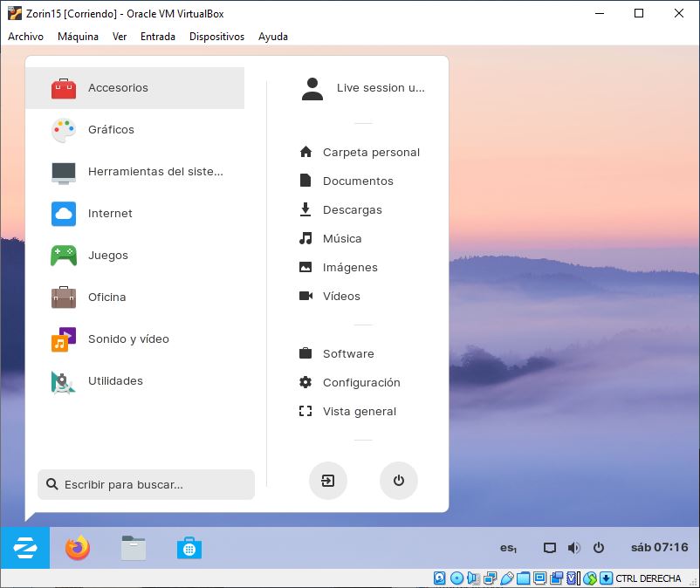Launch Firefox from the taskbar
This screenshot has height=588, width=700.
78,548
